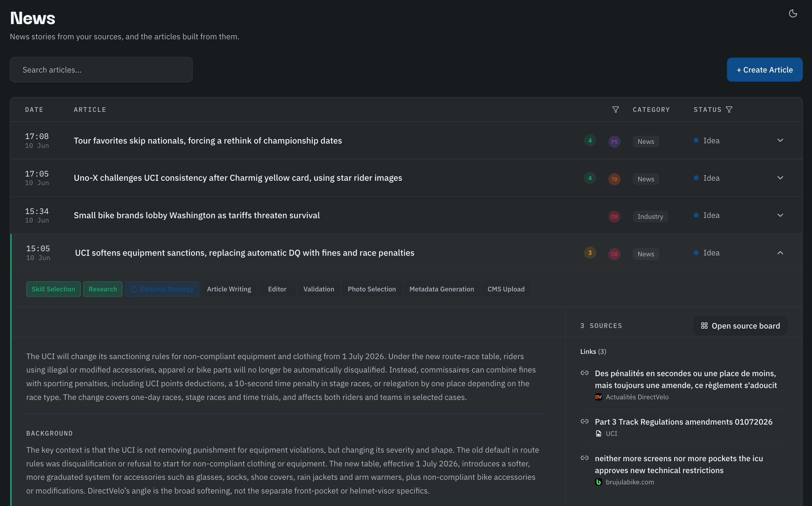The width and height of the screenshot is (812, 506).
Task: Click the Industry category tag
Action: tap(650, 216)
